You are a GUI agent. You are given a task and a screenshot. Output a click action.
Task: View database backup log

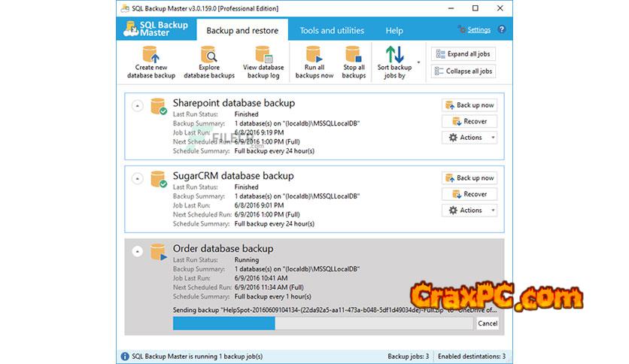point(263,62)
